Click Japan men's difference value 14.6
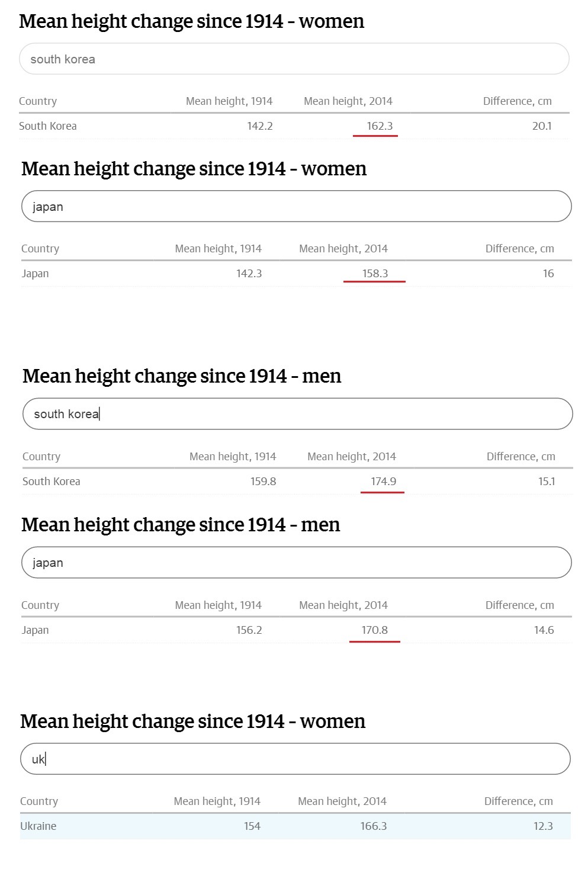588x879 pixels. [x=544, y=630]
